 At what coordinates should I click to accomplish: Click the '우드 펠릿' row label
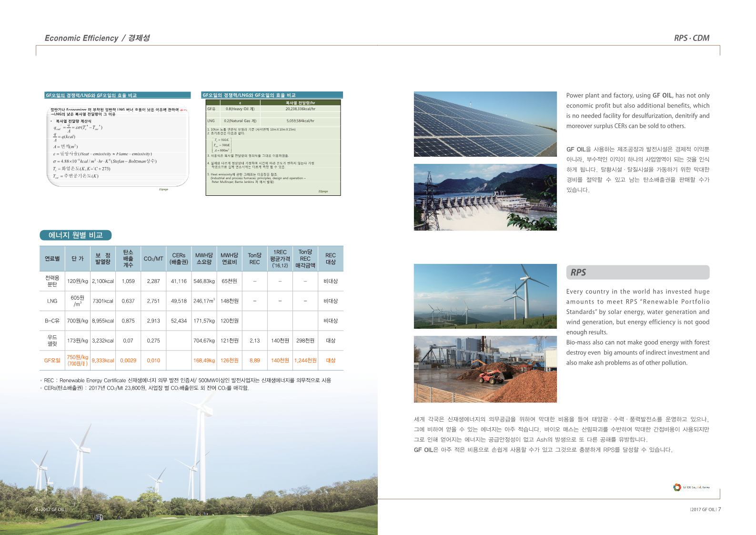pos(52,341)
